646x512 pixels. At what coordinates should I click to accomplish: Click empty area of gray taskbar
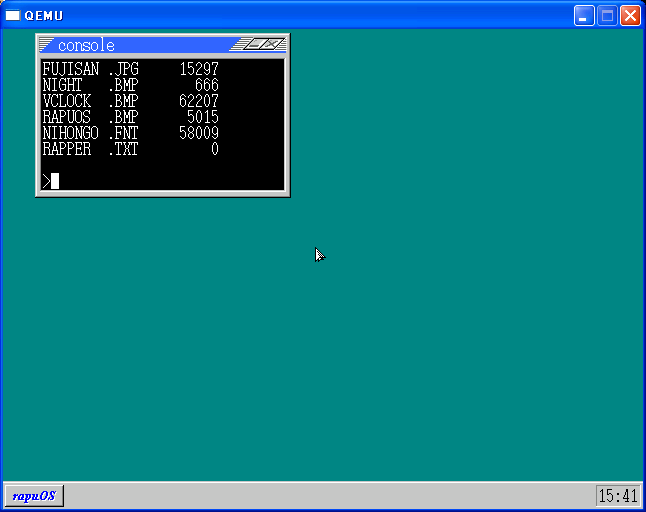[x=320, y=496]
